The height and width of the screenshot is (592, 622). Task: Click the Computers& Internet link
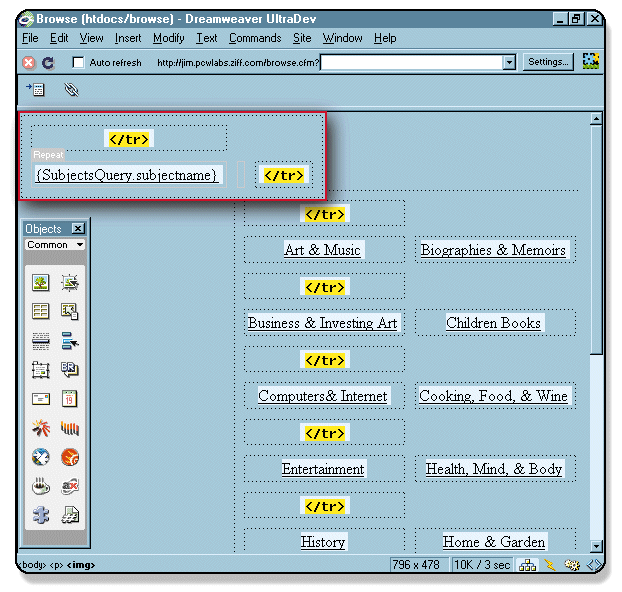(x=322, y=396)
